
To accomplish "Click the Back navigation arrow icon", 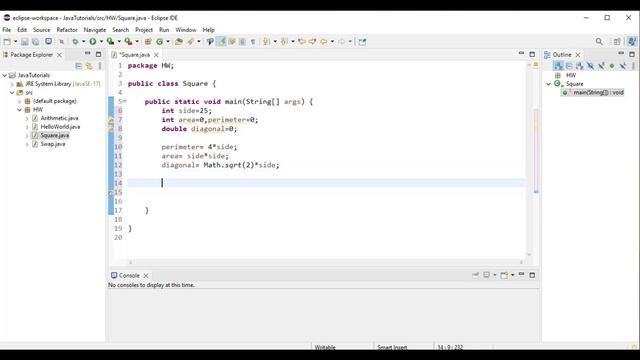I will (x=324, y=42).
